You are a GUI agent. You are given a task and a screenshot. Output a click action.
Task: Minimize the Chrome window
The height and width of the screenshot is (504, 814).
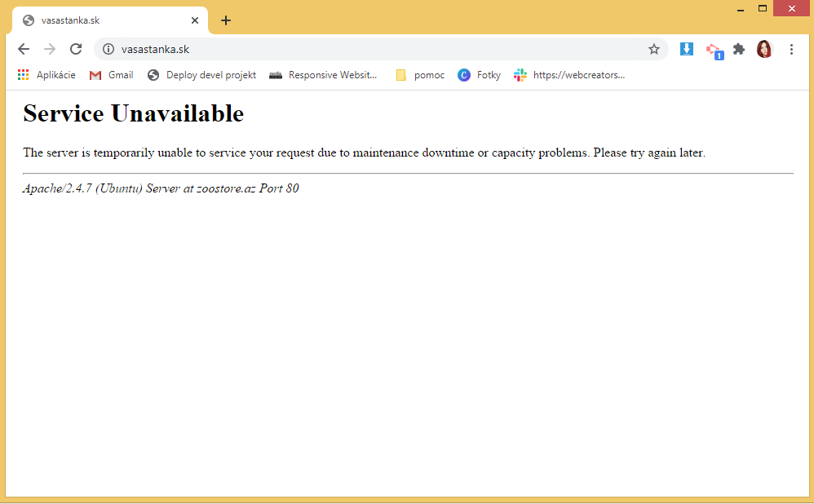[741, 9]
